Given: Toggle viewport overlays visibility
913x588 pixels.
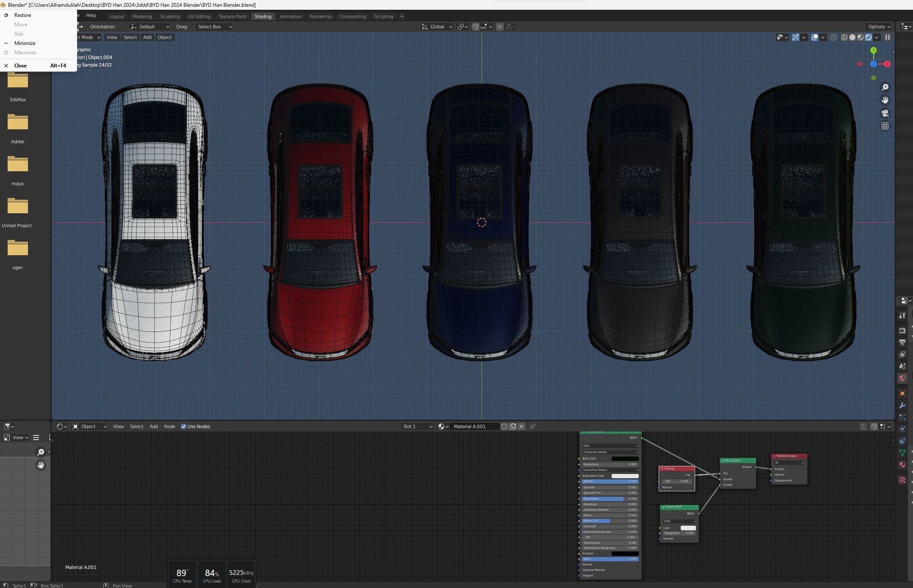Looking at the screenshot, I should click(x=815, y=37).
